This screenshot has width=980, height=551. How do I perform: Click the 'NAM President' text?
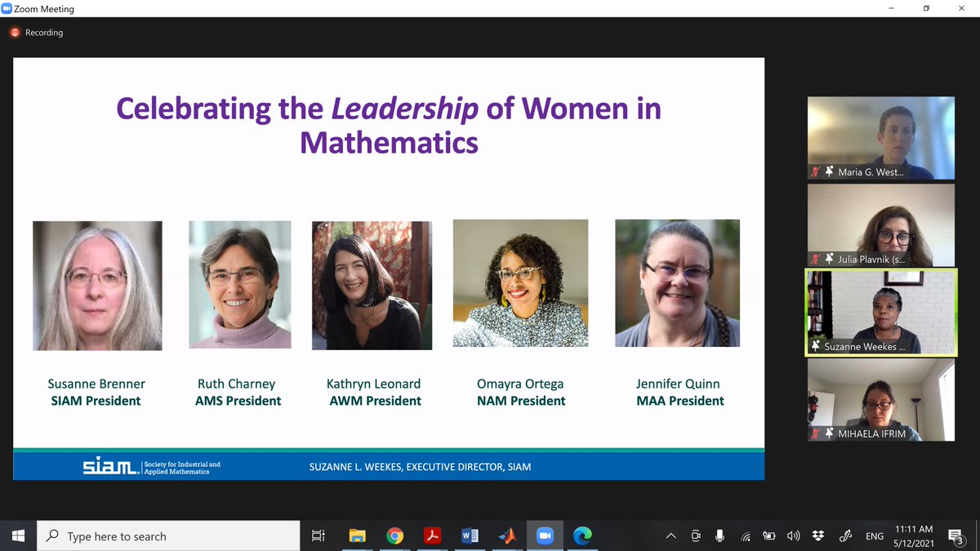pyautogui.click(x=521, y=401)
